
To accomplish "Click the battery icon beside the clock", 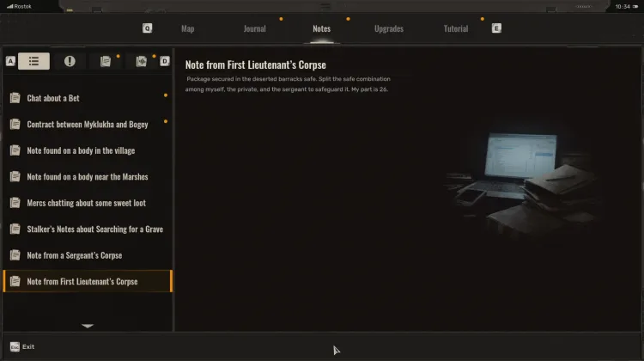I will (635, 6).
